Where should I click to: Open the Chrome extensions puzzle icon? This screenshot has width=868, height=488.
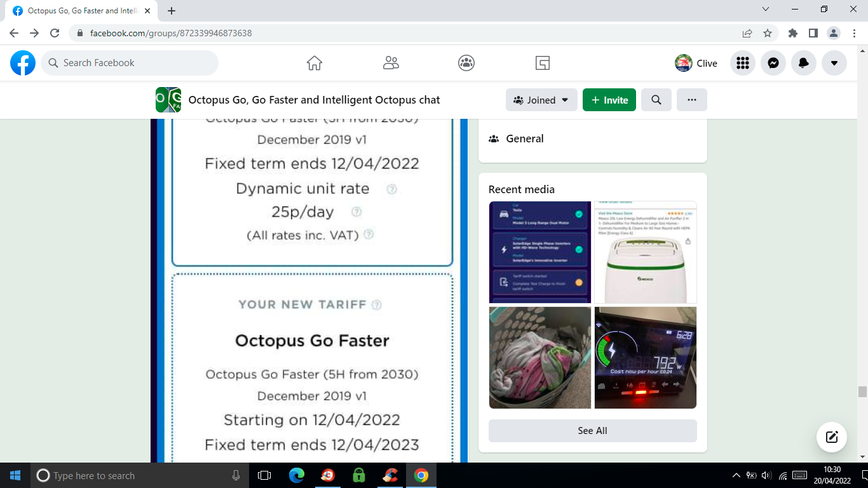click(x=792, y=33)
